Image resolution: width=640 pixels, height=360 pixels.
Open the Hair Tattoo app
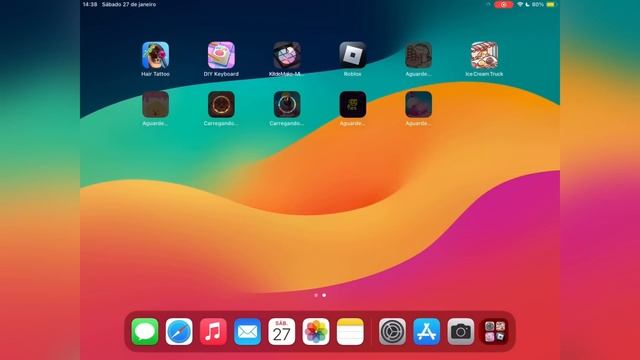coord(155,55)
